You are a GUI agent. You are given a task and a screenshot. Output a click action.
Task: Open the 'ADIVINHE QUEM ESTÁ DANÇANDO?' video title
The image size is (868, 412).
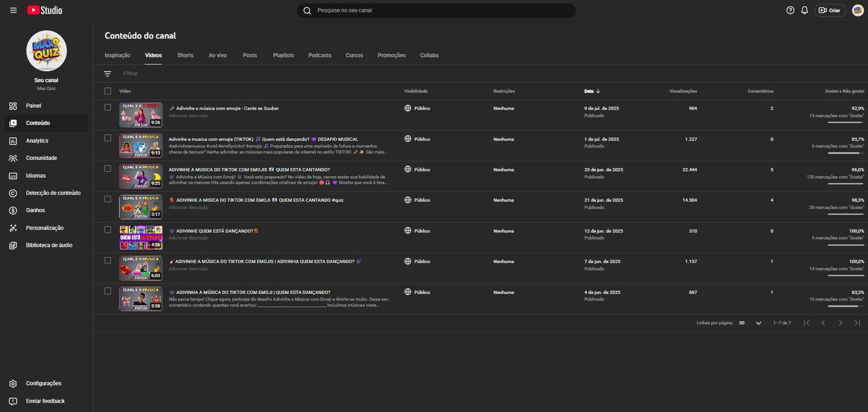click(x=214, y=231)
